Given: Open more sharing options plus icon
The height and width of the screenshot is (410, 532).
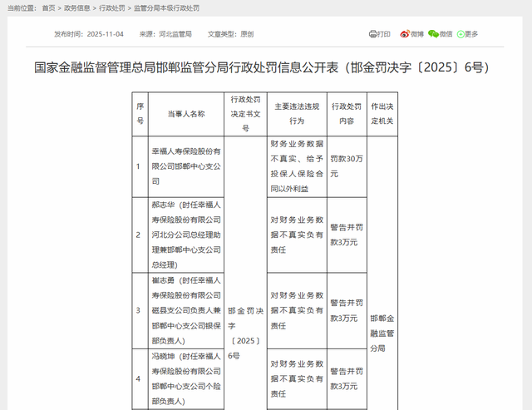Looking at the screenshot, I should pos(461,34).
